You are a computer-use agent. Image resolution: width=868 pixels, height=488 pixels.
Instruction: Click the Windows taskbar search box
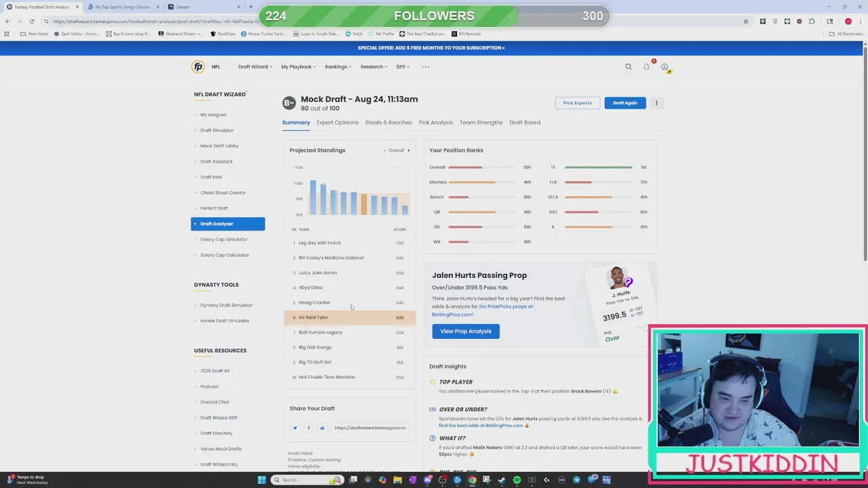coord(307,480)
